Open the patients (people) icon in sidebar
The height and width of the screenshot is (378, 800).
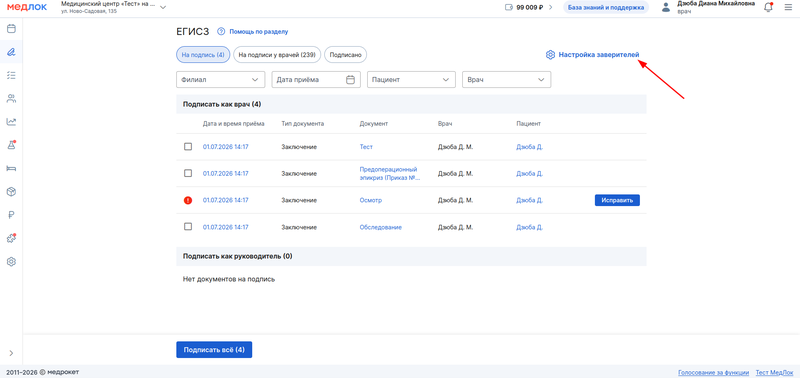coord(11,98)
